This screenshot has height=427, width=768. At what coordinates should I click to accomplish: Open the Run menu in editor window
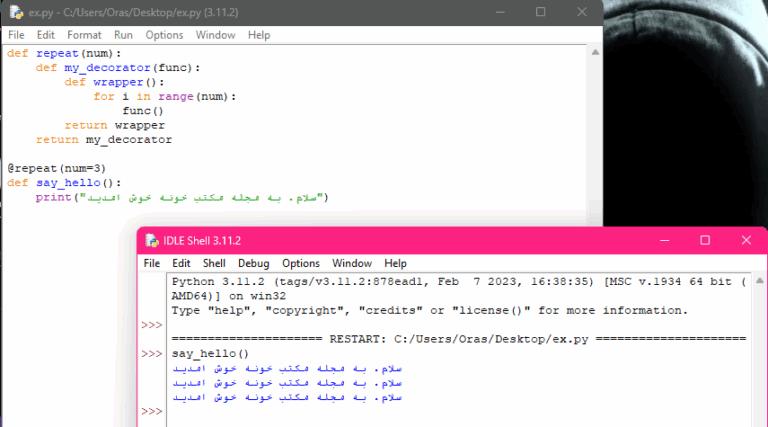[123, 35]
